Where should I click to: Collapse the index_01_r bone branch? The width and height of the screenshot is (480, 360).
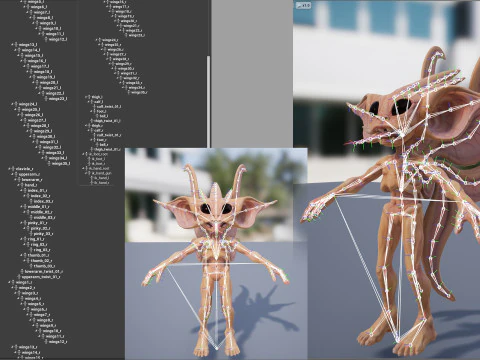click(x=22, y=190)
